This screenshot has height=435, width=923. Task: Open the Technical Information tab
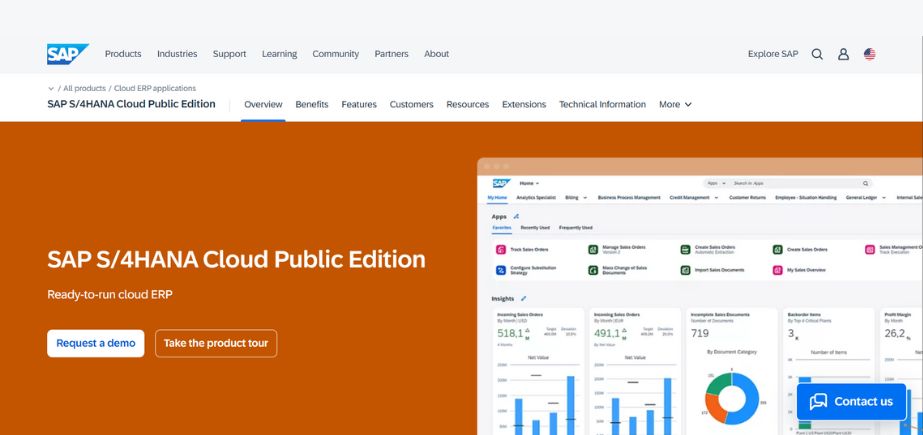pos(602,104)
